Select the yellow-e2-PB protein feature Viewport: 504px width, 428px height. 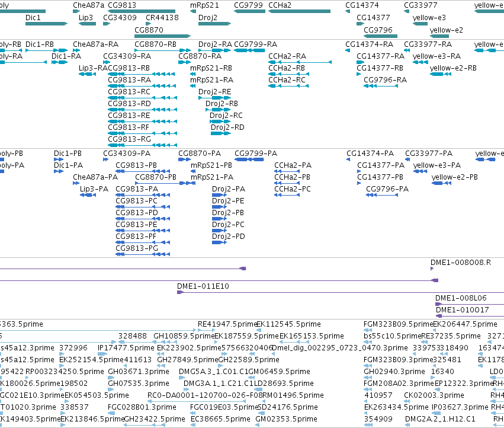441,183
